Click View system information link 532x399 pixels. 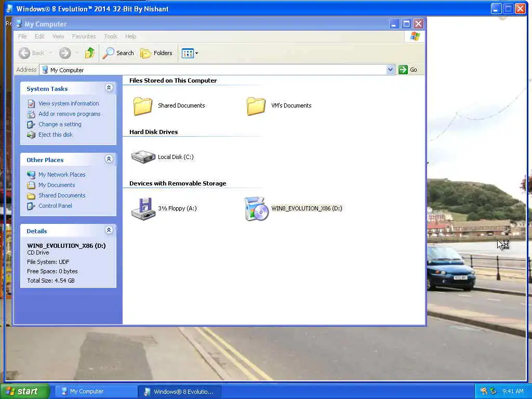coord(69,103)
